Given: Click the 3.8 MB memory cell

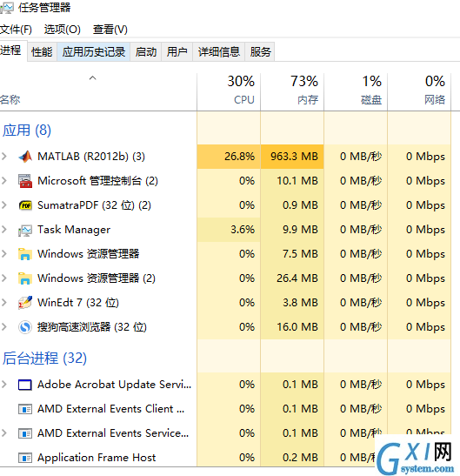Looking at the screenshot, I should click(292, 302).
